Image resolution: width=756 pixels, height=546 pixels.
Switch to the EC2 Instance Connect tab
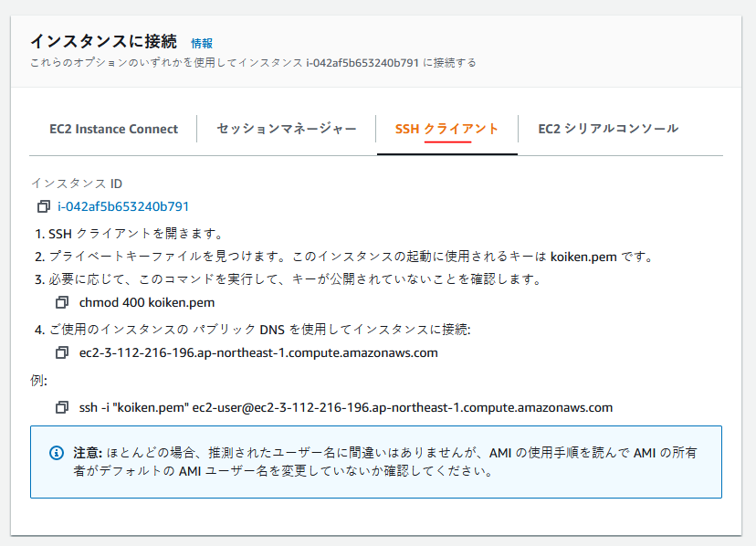(x=113, y=129)
